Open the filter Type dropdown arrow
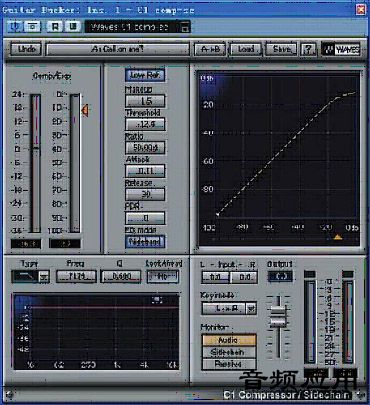This screenshot has height=405, width=370. 44,277
